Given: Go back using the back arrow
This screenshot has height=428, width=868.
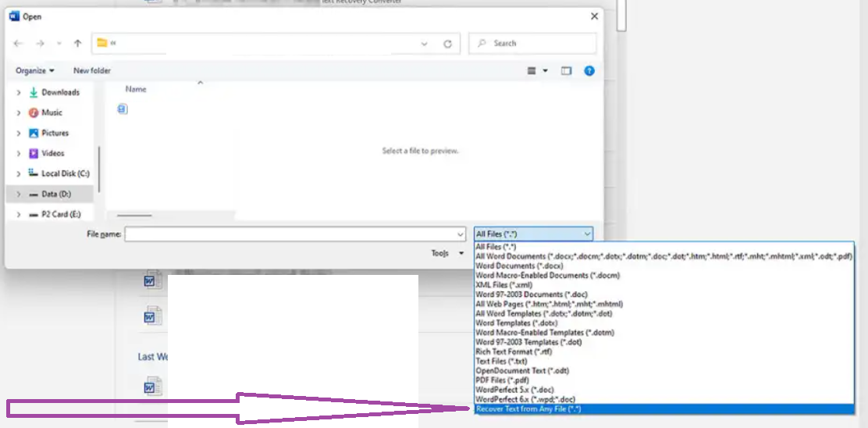Looking at the screenshot, I should coord(18,44).
